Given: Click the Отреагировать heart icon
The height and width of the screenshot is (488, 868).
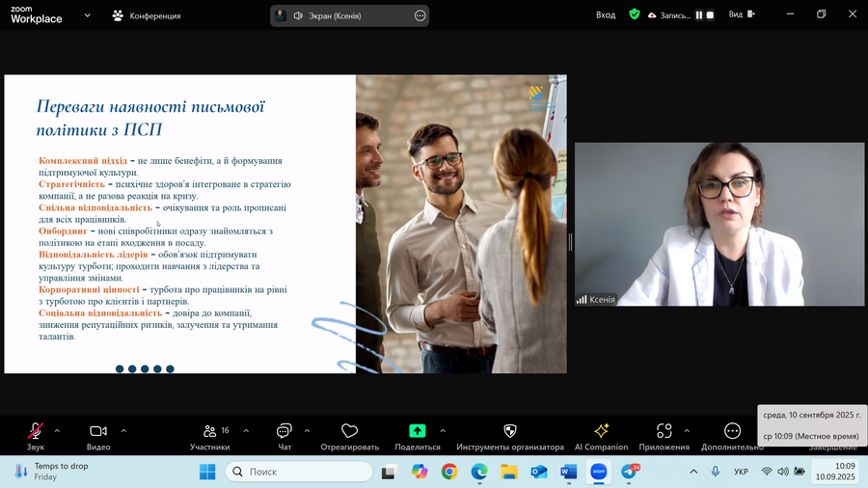Looking at the screenshot, I should [349, 432].
